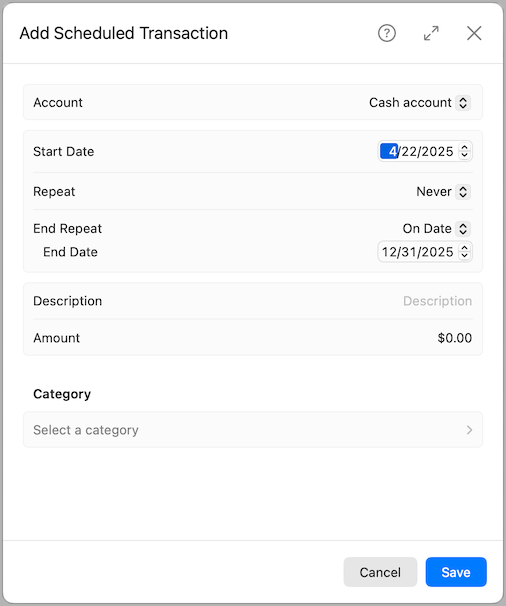
Task: Click the Amount value $0.00
Action: [x=455, y=338]
